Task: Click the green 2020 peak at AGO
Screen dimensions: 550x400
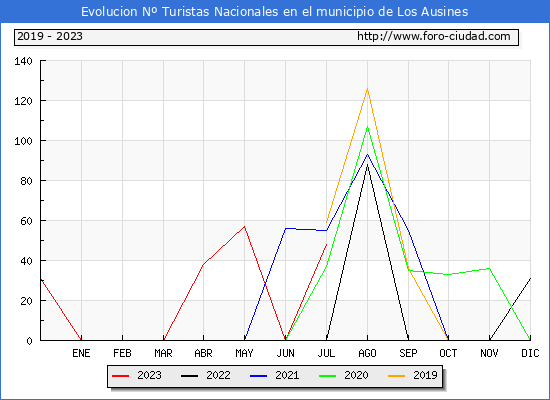Action: pyautogui.click(x=367, y=127)
